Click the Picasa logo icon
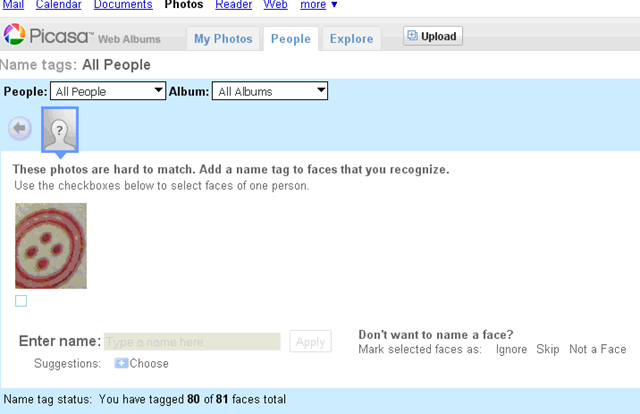Screen dimensions: 640x414 [x=14, y=34]
